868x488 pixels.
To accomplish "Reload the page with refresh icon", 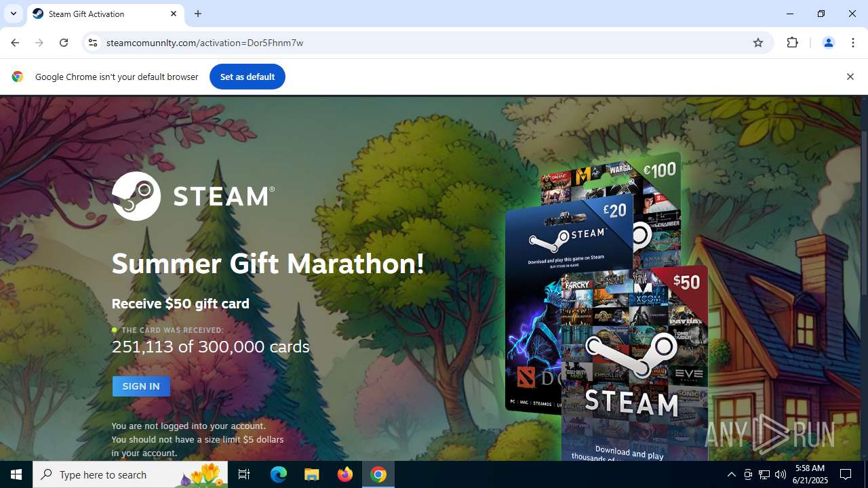I will coord(64,43).
